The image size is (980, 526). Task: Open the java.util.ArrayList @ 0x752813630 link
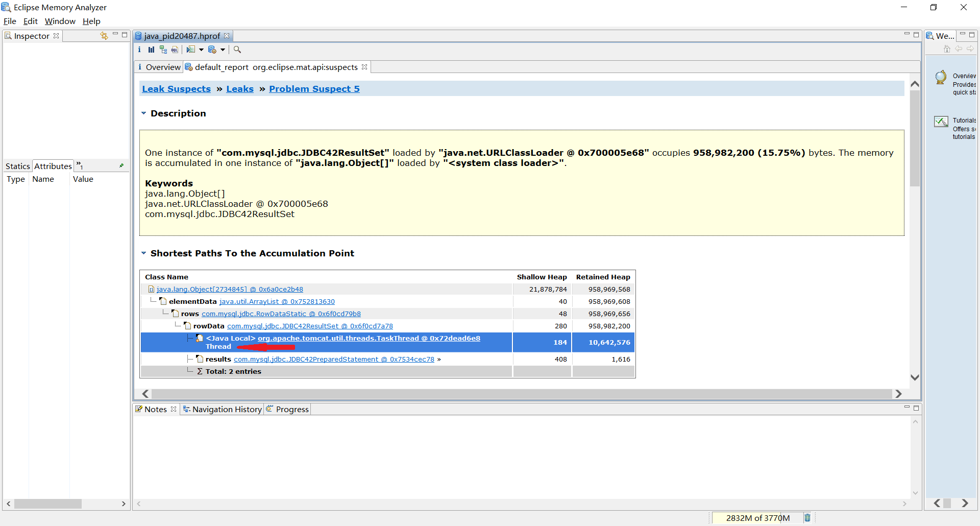(x=277, y=302)
